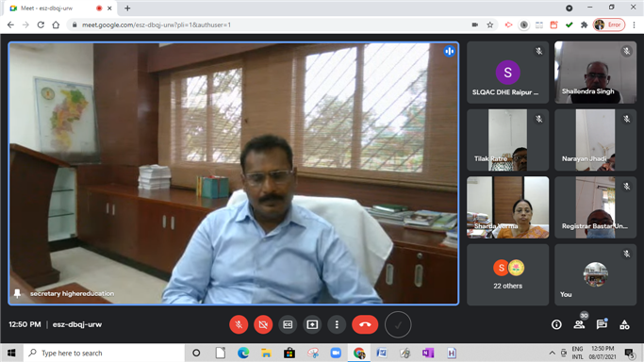Unpin secretary highereducation pin icon

[17, 293]
